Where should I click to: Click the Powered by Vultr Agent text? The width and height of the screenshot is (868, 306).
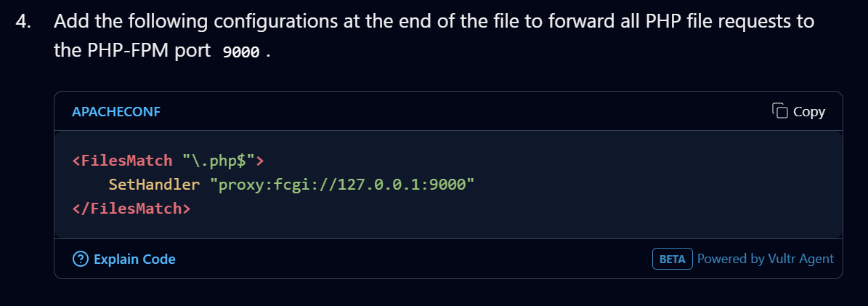pos(765,259)
